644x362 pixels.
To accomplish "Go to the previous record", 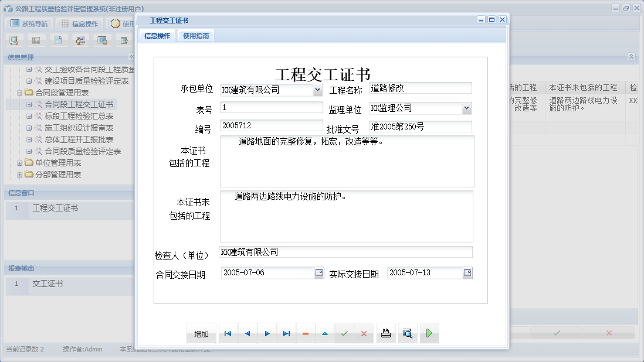I will pos(247,333).
